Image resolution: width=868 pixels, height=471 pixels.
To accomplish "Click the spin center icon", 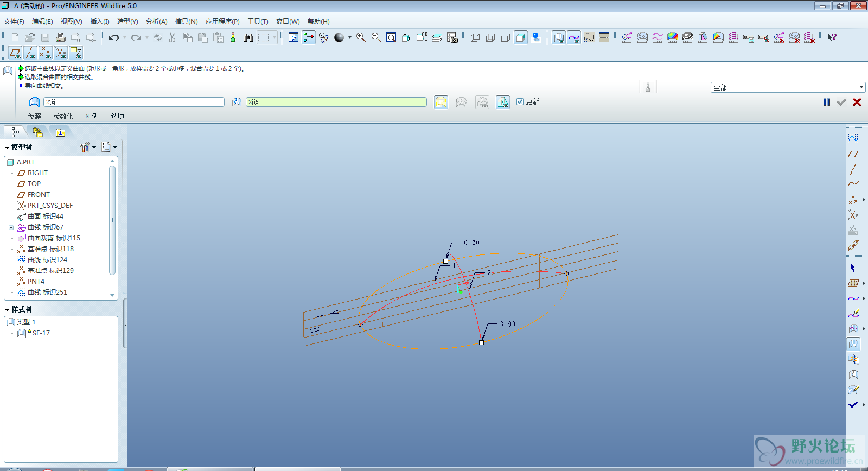I will (x=309, y=37).
